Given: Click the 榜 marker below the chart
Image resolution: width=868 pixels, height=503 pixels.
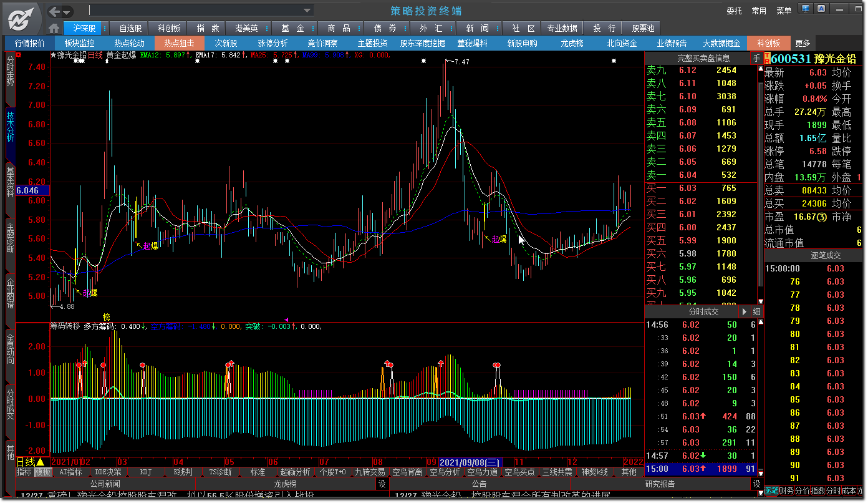Looking at the screenshot, I should 106,317.
